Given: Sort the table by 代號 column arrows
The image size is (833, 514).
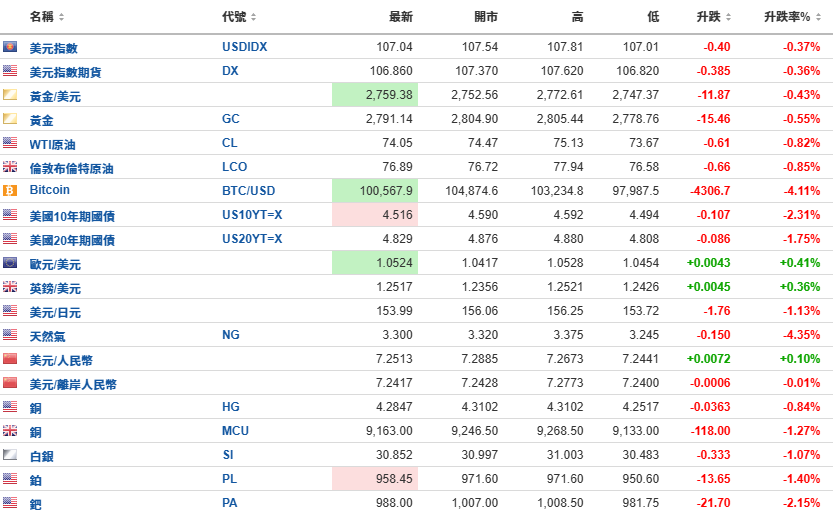Looking at the screenshot, I should (253, 17).
